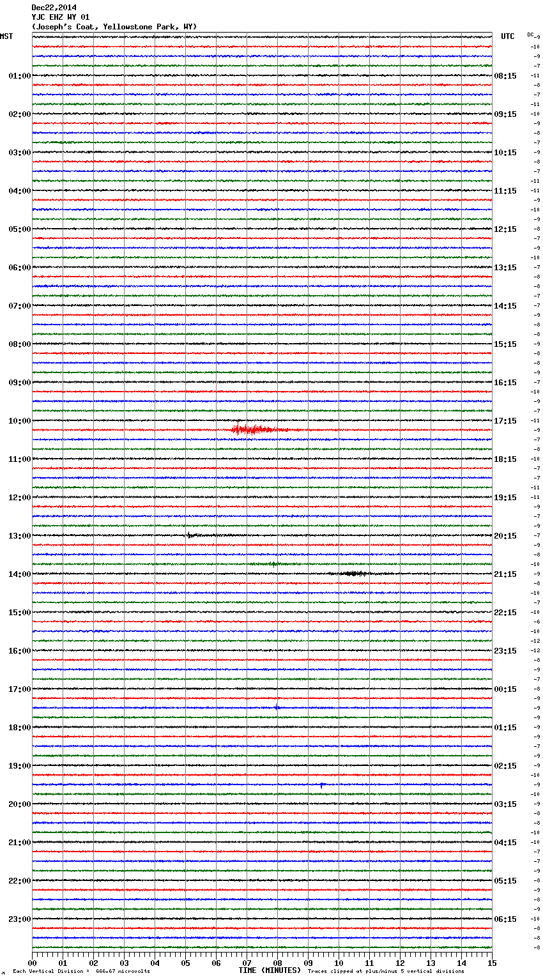Click minute 15 on the bottom axis
This screenshot has height=980, width=543.
click(x=492, y=963)
